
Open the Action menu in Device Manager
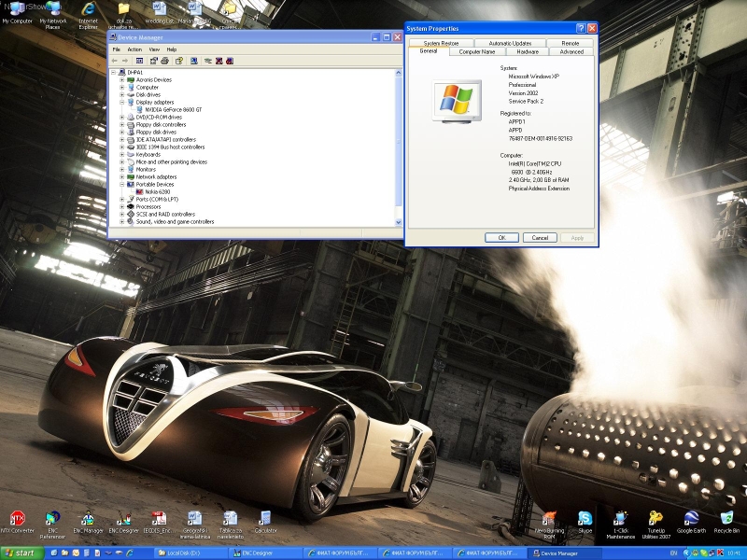click(134, 49)
